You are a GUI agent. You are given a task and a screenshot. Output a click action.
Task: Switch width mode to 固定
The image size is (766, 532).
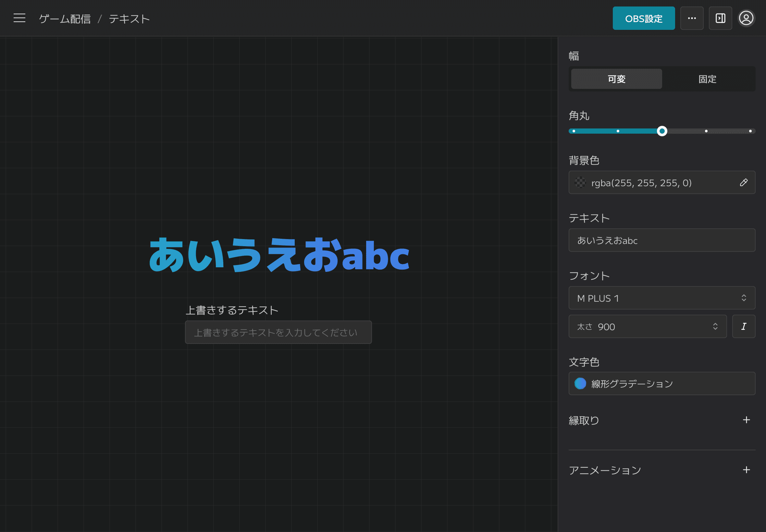708,79
